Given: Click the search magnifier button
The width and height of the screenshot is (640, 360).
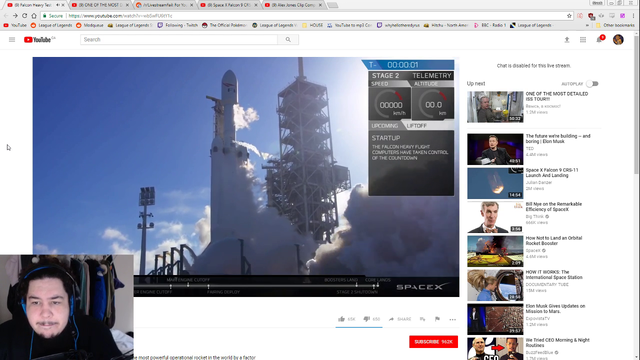Looking at the screenshot, I should pyautogui.click(x=288, y=40).
